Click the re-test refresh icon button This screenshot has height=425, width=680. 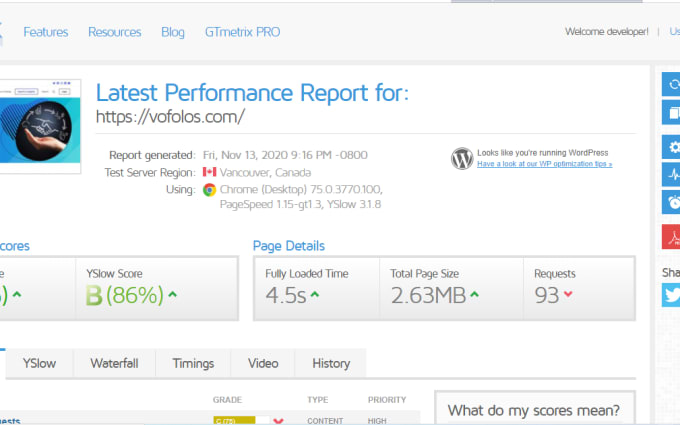tap(671, 84)
